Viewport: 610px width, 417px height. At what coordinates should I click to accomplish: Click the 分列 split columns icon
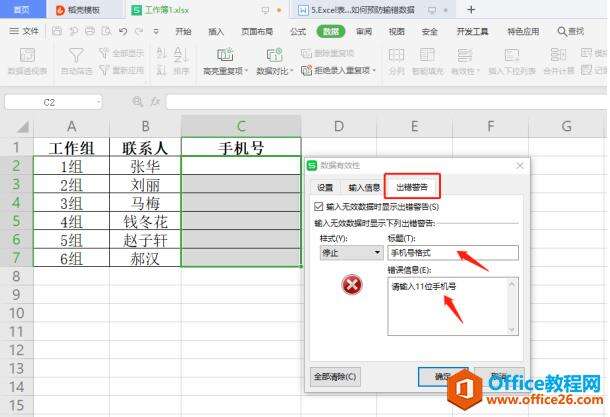[396, 55]
